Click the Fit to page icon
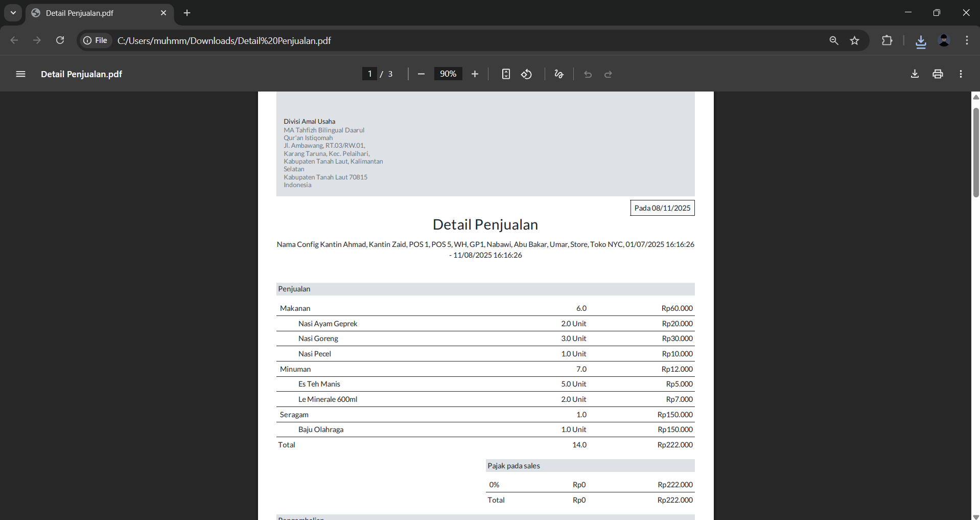980x520 pixels. click(505, 74)
